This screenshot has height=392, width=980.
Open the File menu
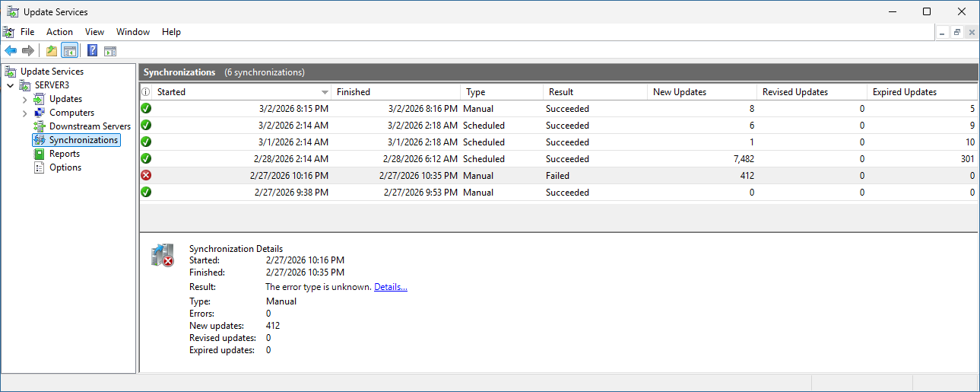coord(27,32)
